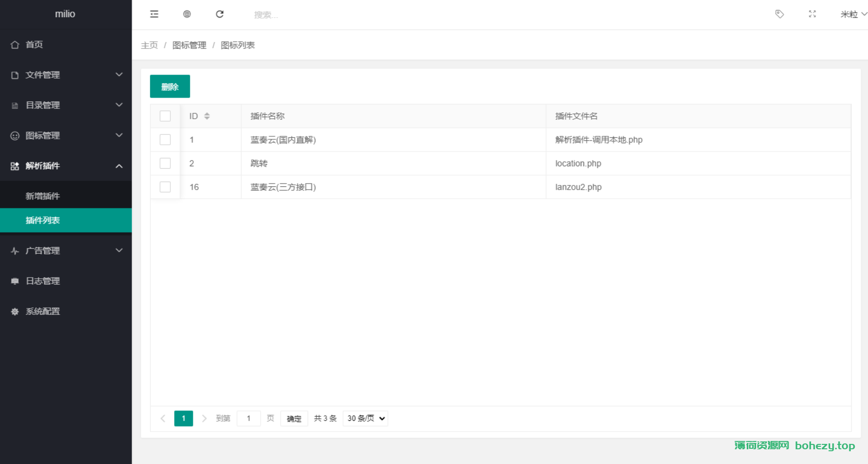The image size is (868, 464).
Task: Click the 图标列表 breadcrumb
Action: tap(237, 45)
